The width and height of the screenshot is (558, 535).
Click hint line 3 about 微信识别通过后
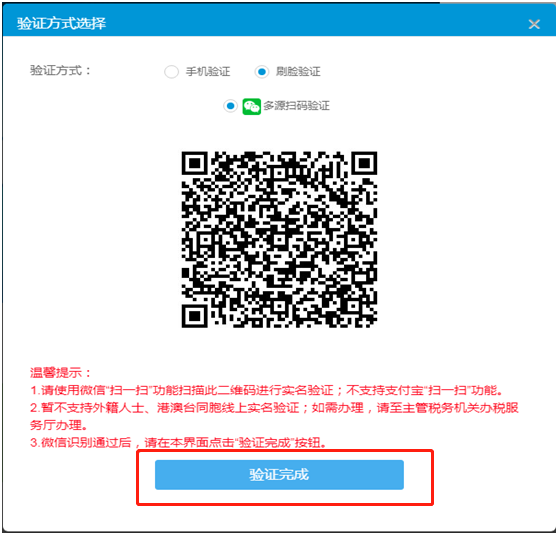click(178, 442)
